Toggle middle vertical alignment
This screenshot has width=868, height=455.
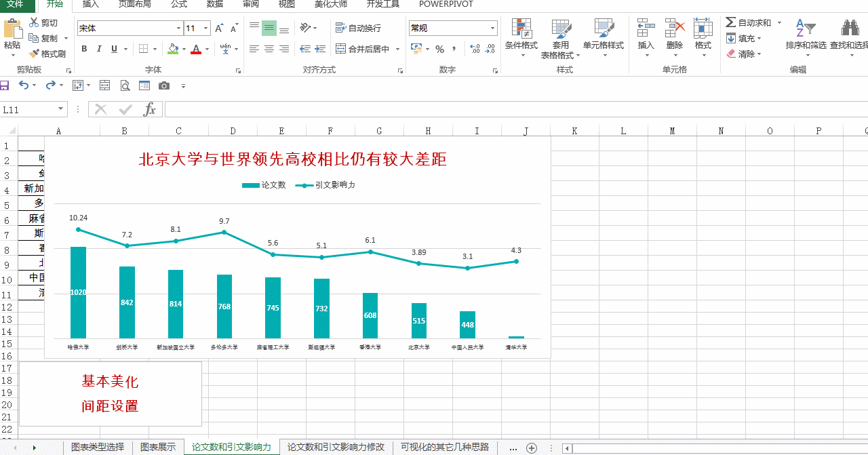click(x=269, y=28)
